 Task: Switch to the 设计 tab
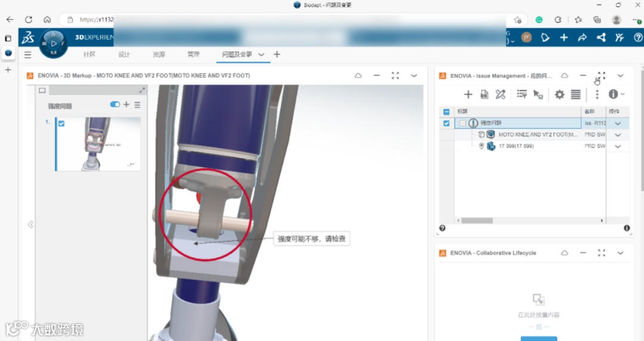124,54
